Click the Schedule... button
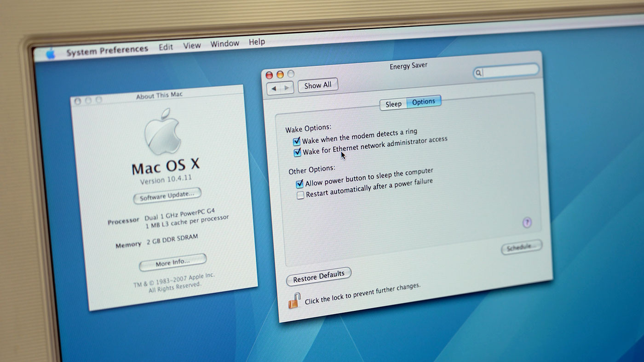 (522, 247)
